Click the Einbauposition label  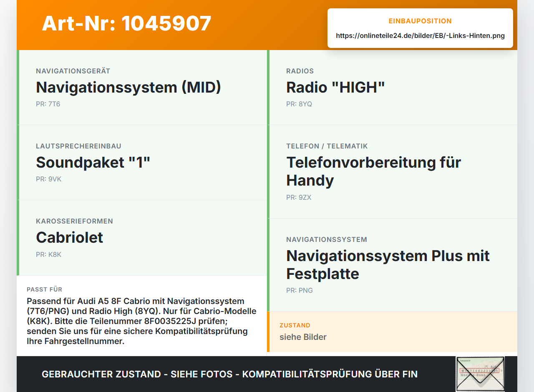coord(420,21)
